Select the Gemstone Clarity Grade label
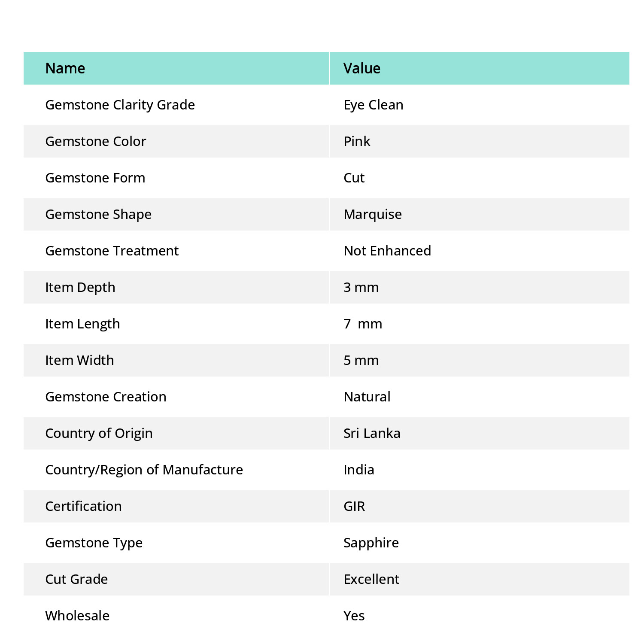Image resolution: width=644 pixels, height=644 pixels. (120, 105)
